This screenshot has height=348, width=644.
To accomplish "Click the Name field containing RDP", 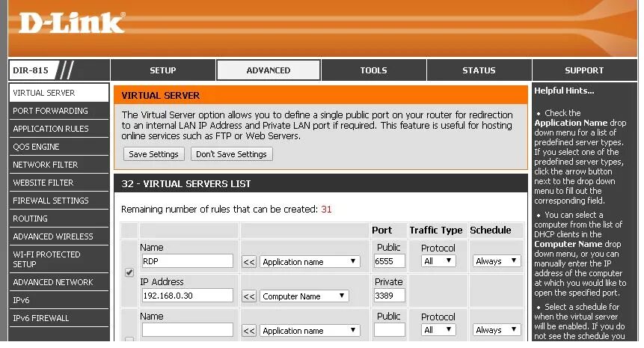I will coord(187,261).
